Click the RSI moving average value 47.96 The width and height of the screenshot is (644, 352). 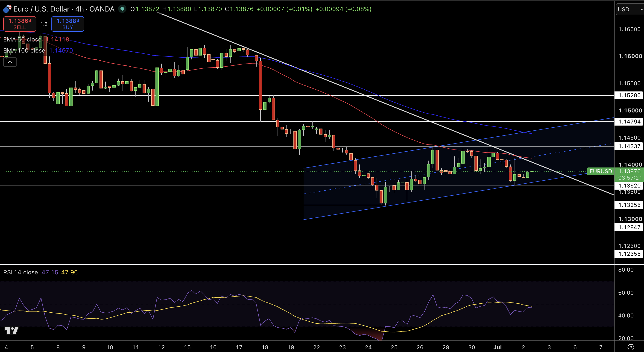[69, 272]
